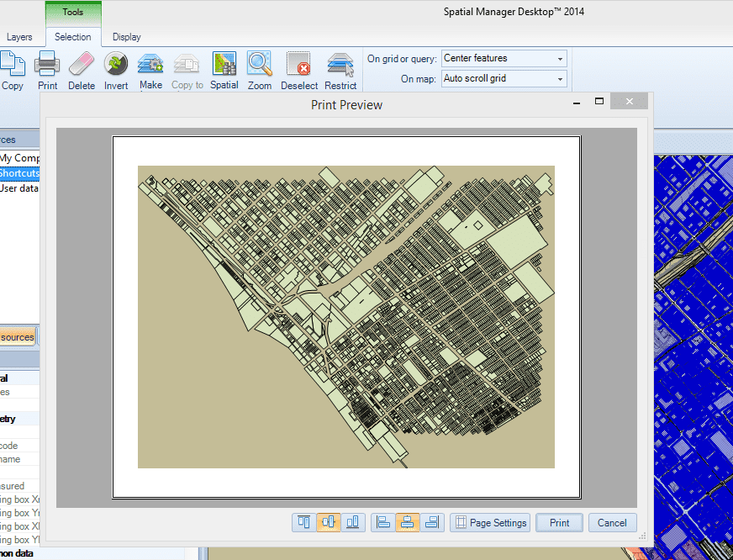
Task: Toggle align bottom in Print Preview
Action: tap(353, 522)
